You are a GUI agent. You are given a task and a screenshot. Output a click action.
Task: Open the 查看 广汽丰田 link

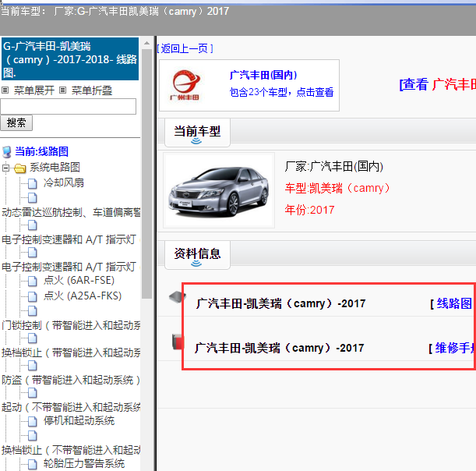point(438,84)
